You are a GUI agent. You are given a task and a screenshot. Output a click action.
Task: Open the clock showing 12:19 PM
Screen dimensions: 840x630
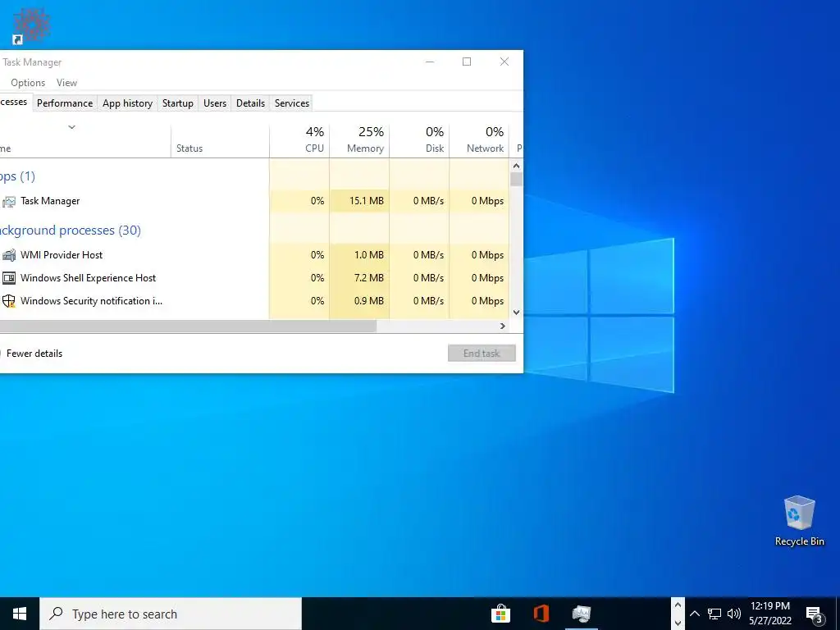click(770, 614)
